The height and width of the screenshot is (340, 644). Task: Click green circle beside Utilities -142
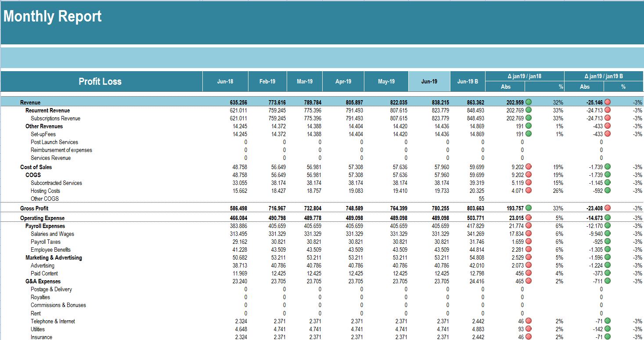click(608, 329)
